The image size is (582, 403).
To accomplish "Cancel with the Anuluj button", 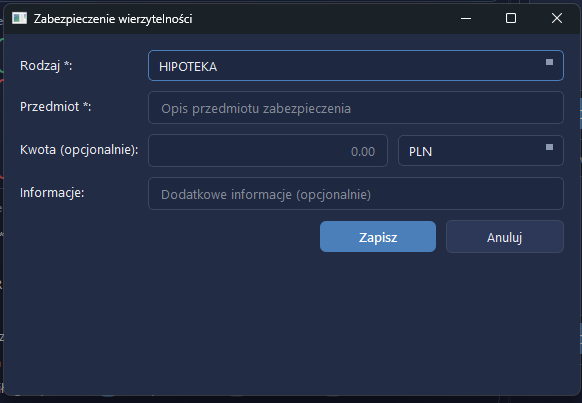I will tap(505, 237).
